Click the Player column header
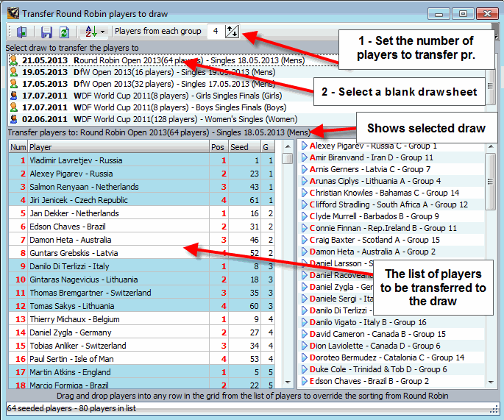The width and height of the screenshot is (504, 420). (x=118, y=147)
